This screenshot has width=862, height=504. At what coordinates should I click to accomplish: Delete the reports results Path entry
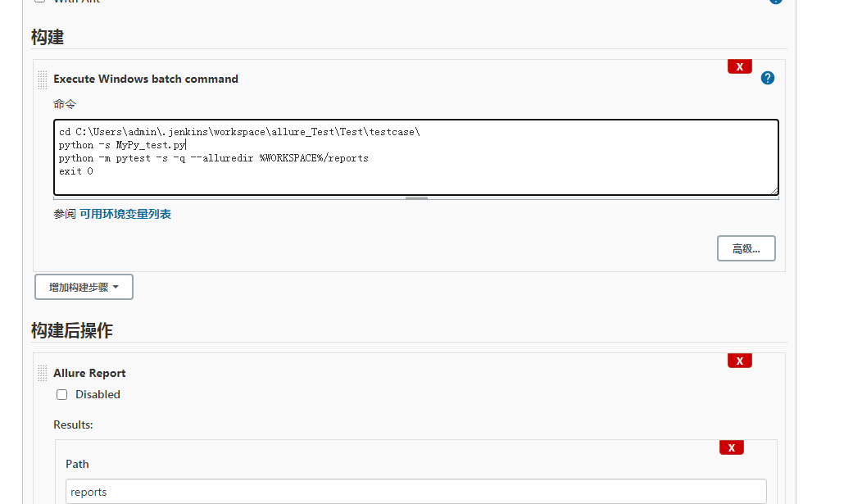coord(731,447)
